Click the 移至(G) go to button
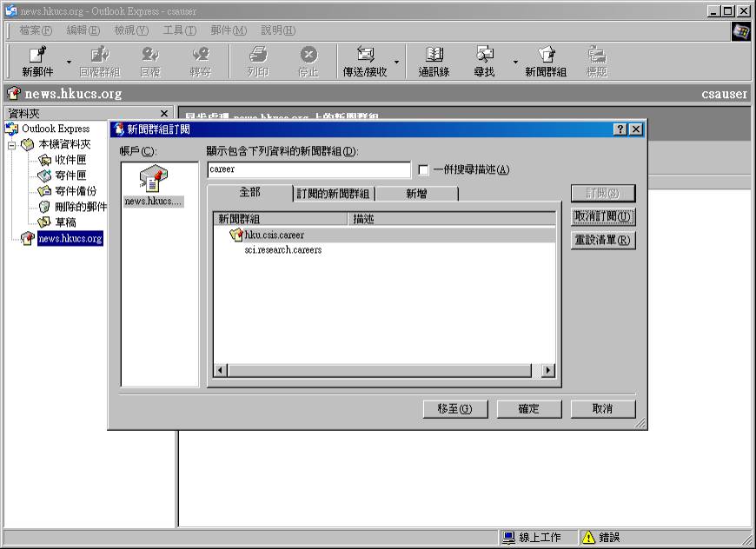 point(455,409)
